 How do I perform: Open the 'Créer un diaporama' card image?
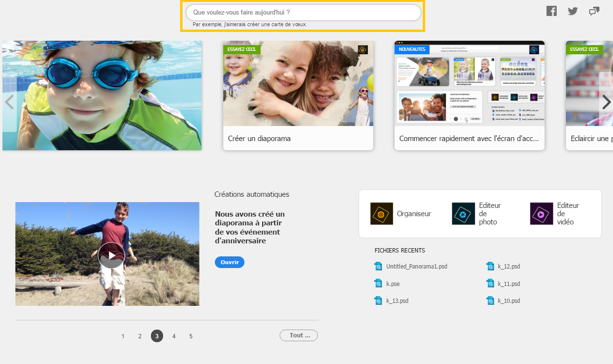click(x=298, y=83)
